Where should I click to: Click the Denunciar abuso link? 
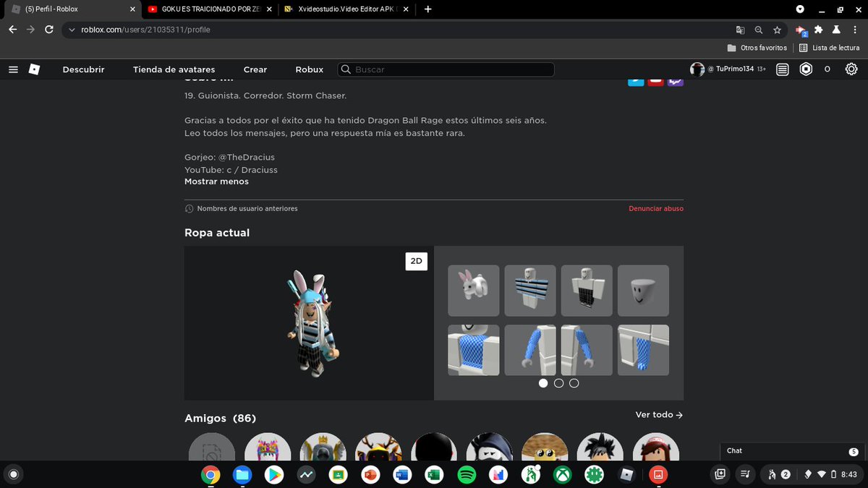pyautogui.click(x=656, y=208)
